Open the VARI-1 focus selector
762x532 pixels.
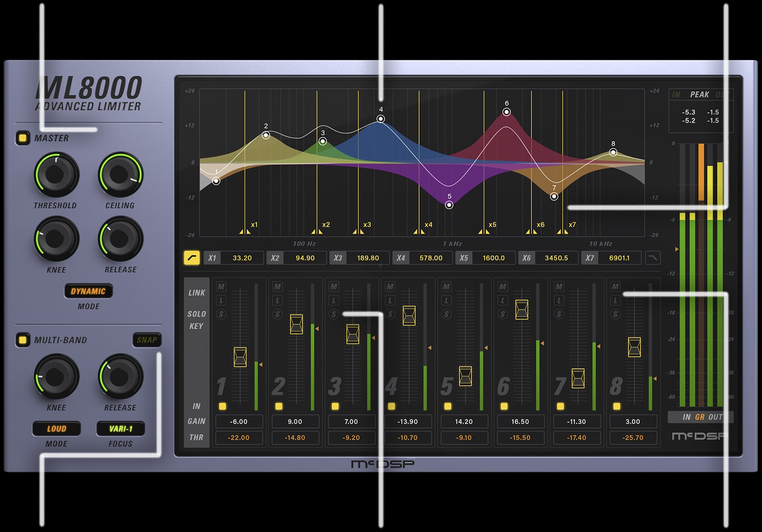(x=121, y=429)
